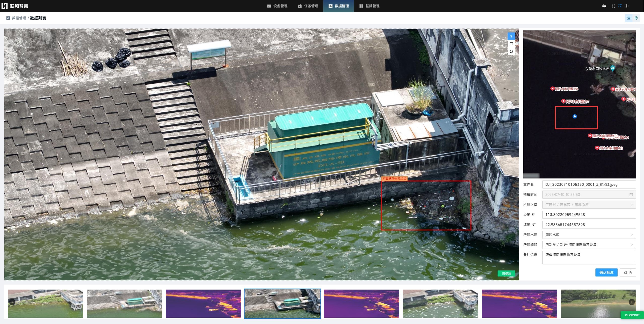Select the polygon annotation tool
644x324 pixels.
[511, 51]
